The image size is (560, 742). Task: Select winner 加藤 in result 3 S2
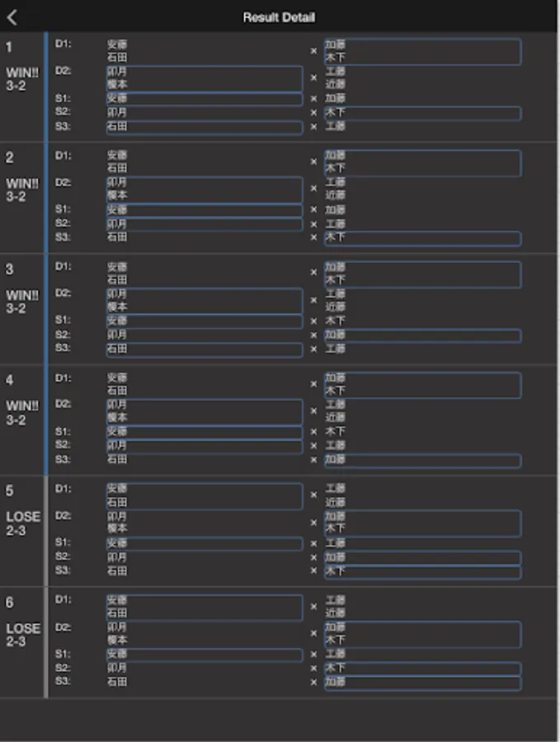click(x=423, y=336)
